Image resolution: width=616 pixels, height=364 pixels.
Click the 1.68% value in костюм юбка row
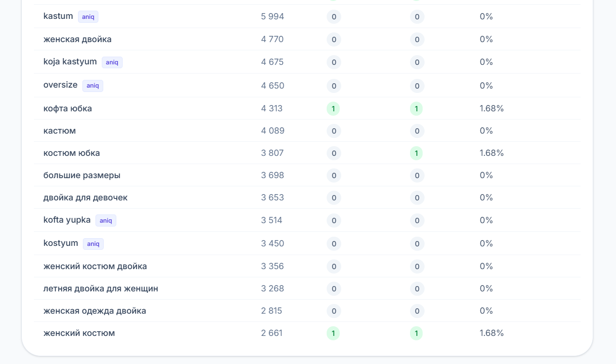coord(492,153)
